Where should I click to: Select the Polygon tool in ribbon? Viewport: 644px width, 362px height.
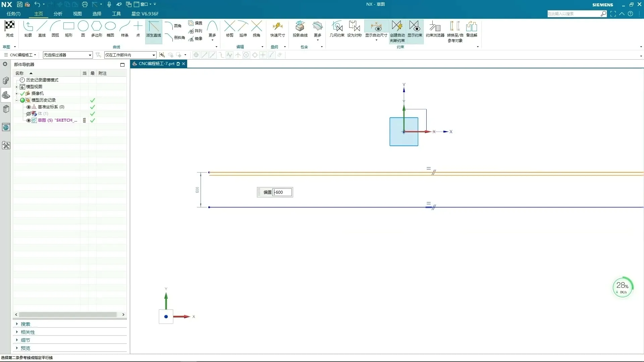(x=97, y=26)
